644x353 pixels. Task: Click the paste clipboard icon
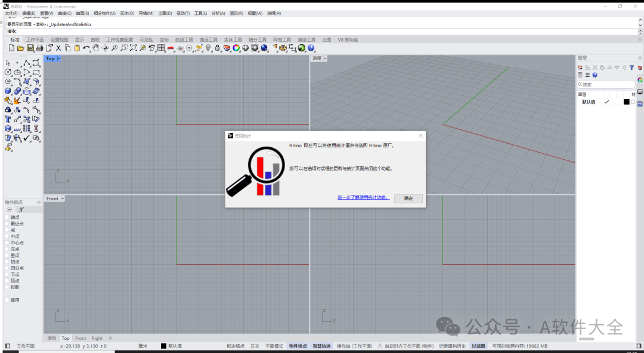point(77,48)
